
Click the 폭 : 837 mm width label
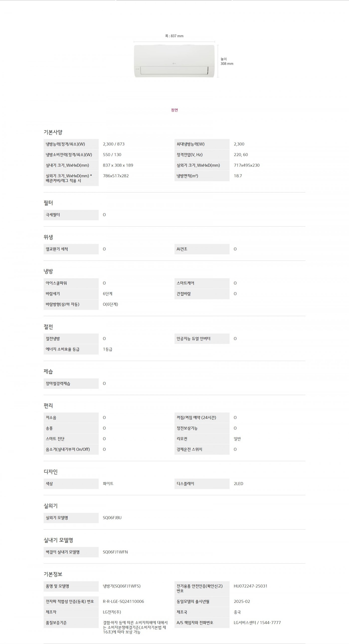pos(174,36)
